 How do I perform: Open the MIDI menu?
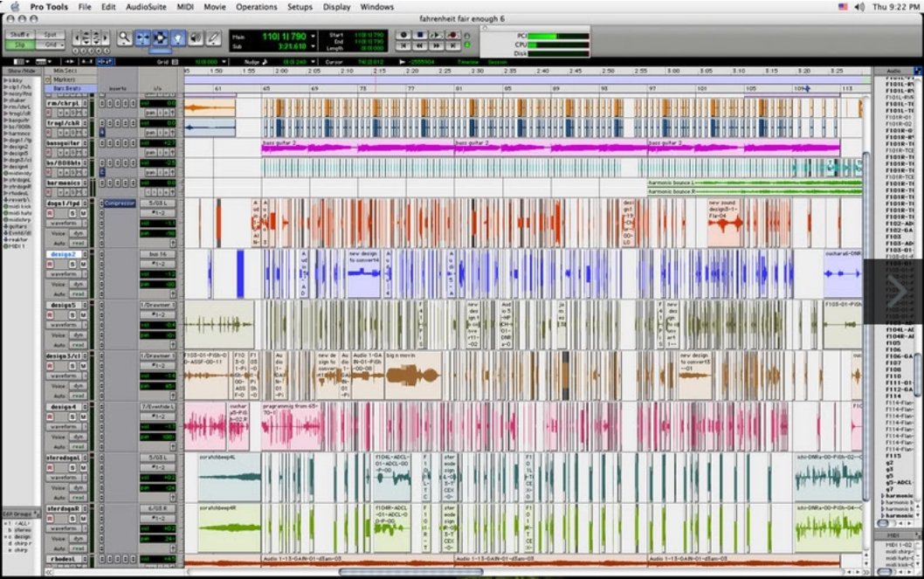click(x=185, y=7)
